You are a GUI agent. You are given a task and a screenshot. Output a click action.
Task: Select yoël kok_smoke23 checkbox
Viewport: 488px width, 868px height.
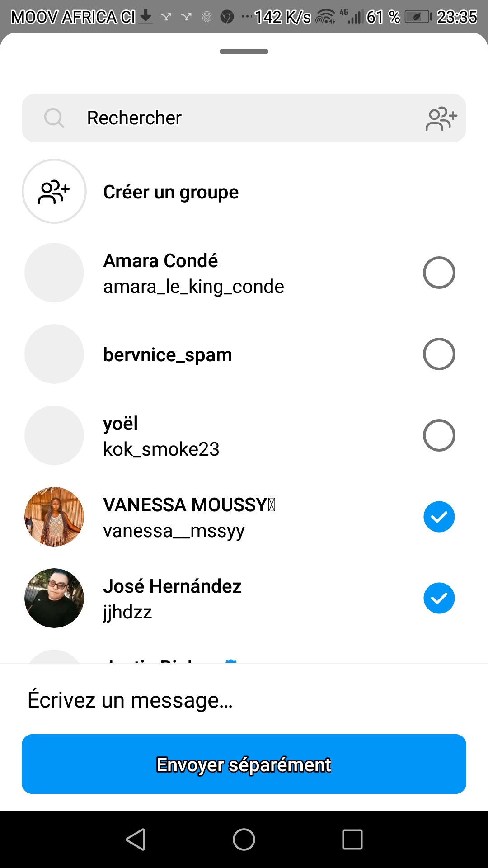click(439, 435)
